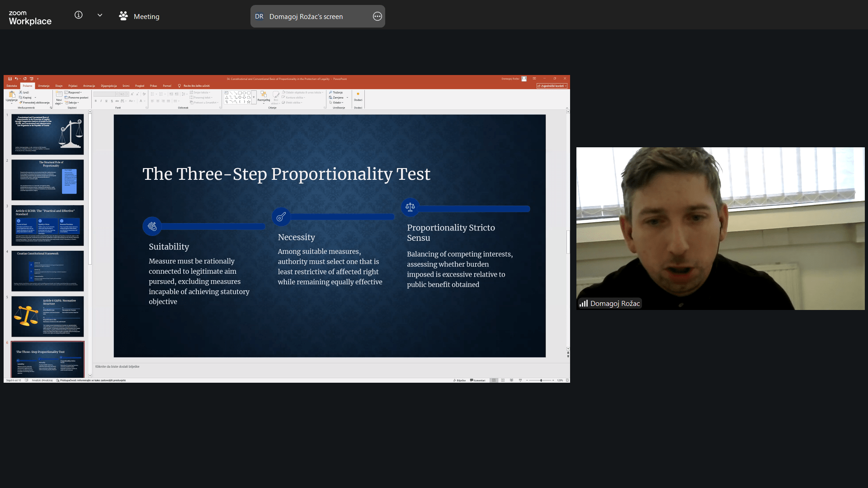Switch to slide sorter view icon

click(503, 380)
